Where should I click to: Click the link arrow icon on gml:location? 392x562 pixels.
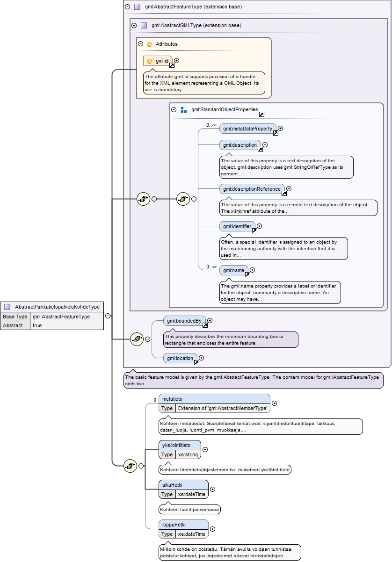coord(196,363)
